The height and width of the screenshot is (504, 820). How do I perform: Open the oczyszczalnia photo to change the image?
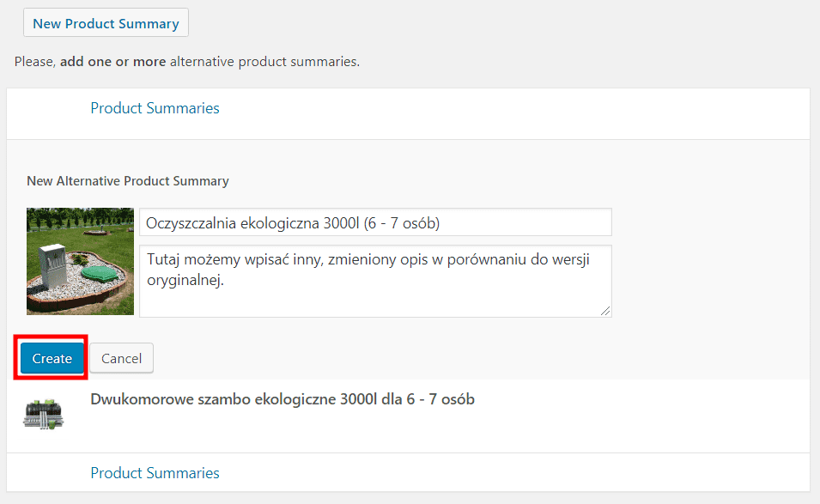click(80, 261)
